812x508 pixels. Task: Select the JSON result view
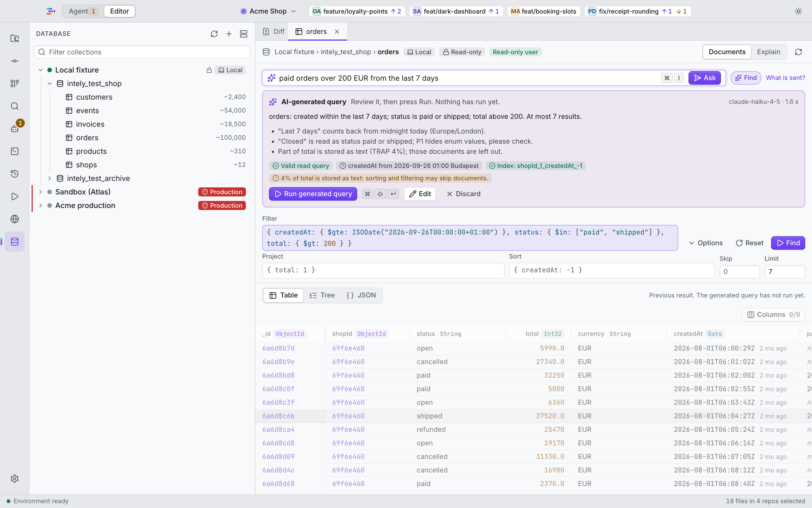coord(361,295)
